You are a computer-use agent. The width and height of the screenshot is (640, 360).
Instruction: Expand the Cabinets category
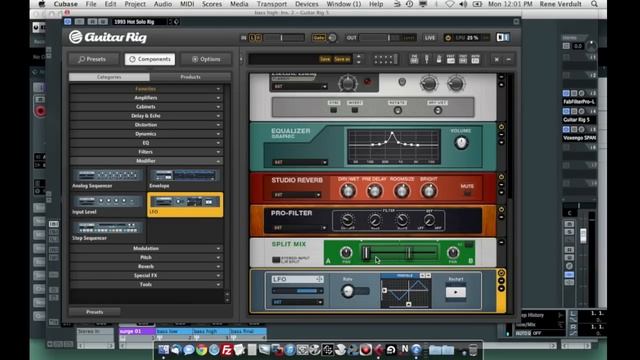[146, 107]
